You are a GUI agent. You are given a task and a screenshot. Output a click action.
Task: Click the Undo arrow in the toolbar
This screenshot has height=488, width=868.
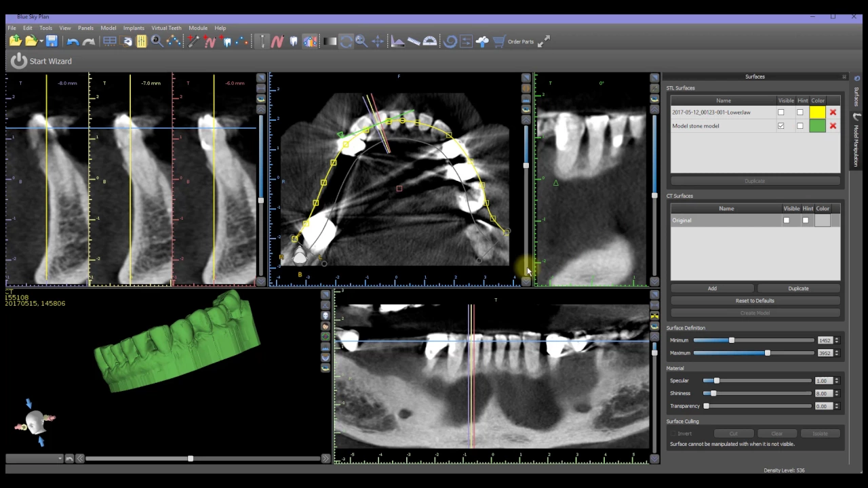point(73,41)
